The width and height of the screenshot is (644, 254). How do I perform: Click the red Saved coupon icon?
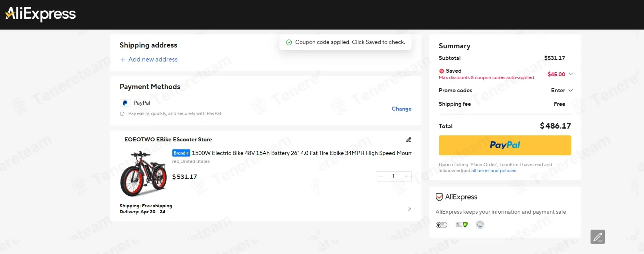click(x=441, y=71)
